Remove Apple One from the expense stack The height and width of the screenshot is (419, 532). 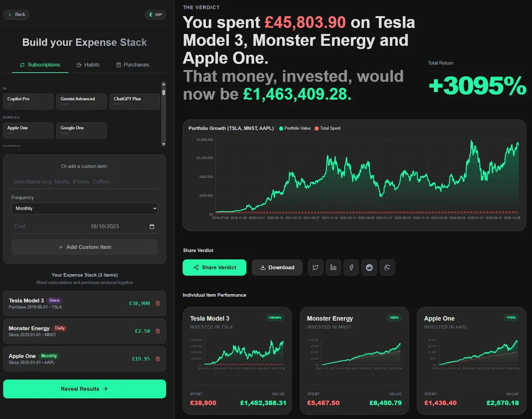[x=158, y=359]
